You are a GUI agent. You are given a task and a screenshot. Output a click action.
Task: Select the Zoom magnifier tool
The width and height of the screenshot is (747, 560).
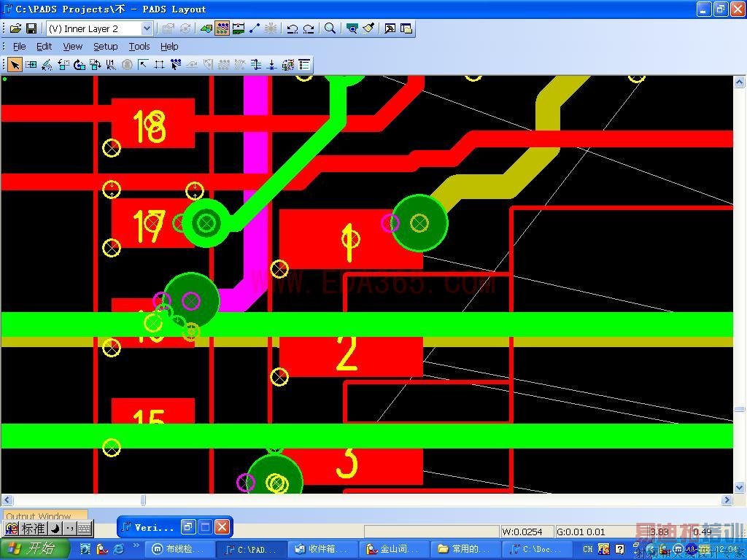pos(330,28)
